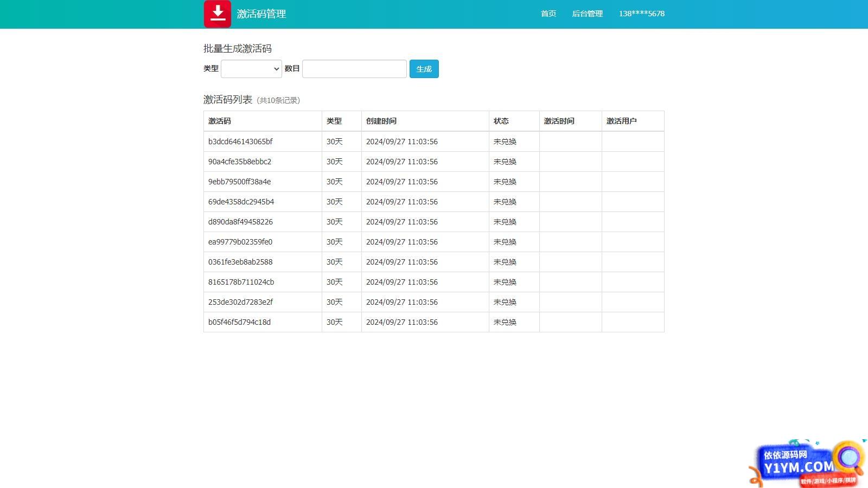Click 未兑换 status for 8165178b711024cb
Viewport: 868px width, 488px height.
505,282
